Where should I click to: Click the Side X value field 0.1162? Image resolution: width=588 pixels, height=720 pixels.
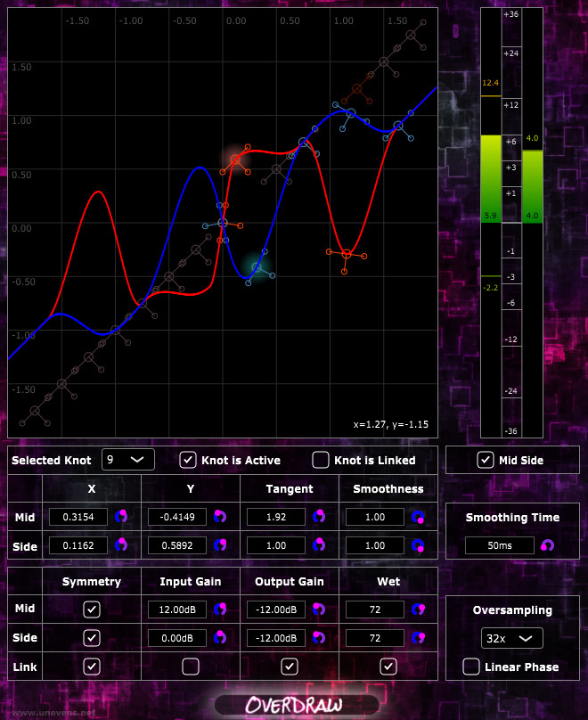[78, 545]
